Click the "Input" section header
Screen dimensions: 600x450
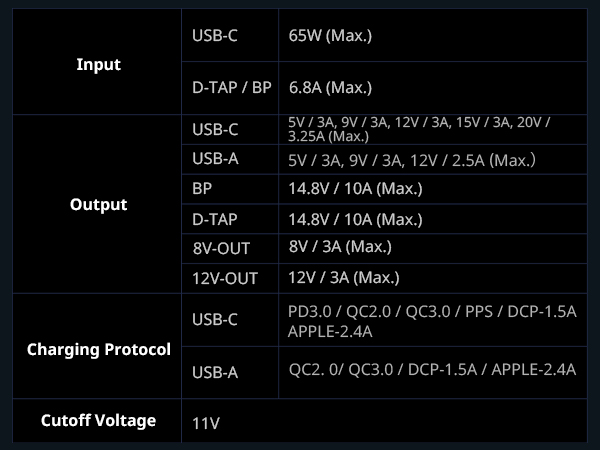pyautogui.click(x=98, y=65)
